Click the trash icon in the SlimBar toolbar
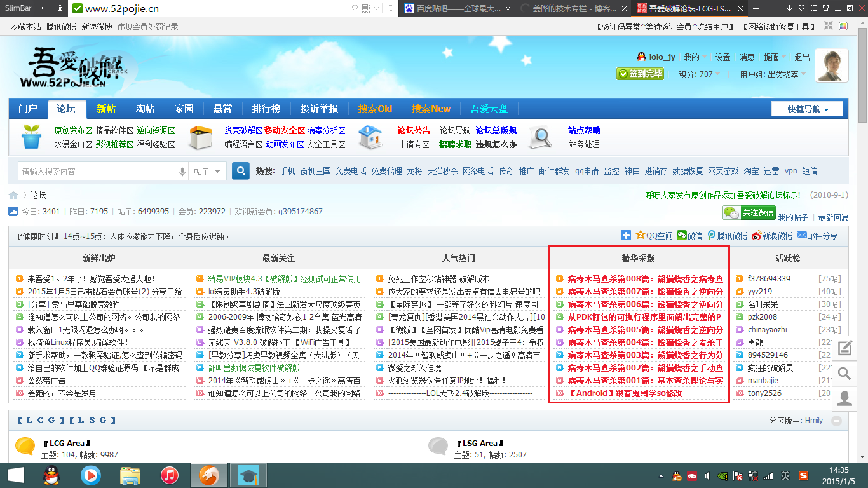Viewport: 868px width, 488px height. click(x=60, y=8)
